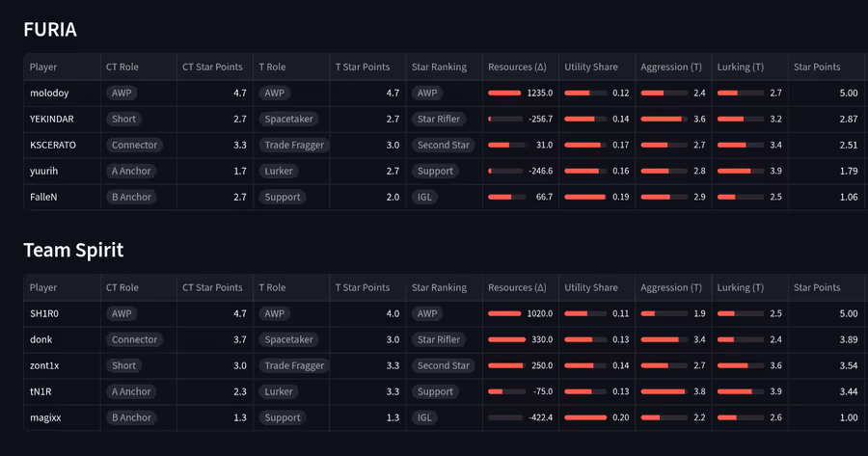Click Lurking (T) header in FURIA table

click(740, 67)
